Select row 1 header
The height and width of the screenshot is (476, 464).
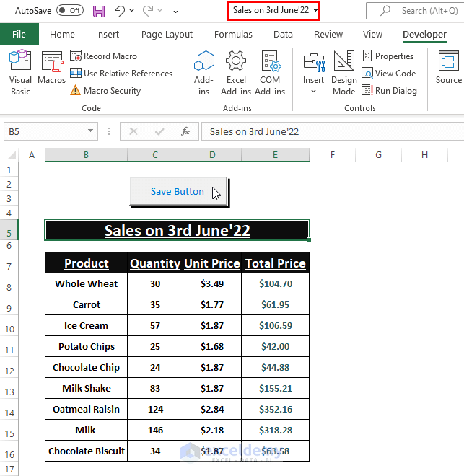9,169
